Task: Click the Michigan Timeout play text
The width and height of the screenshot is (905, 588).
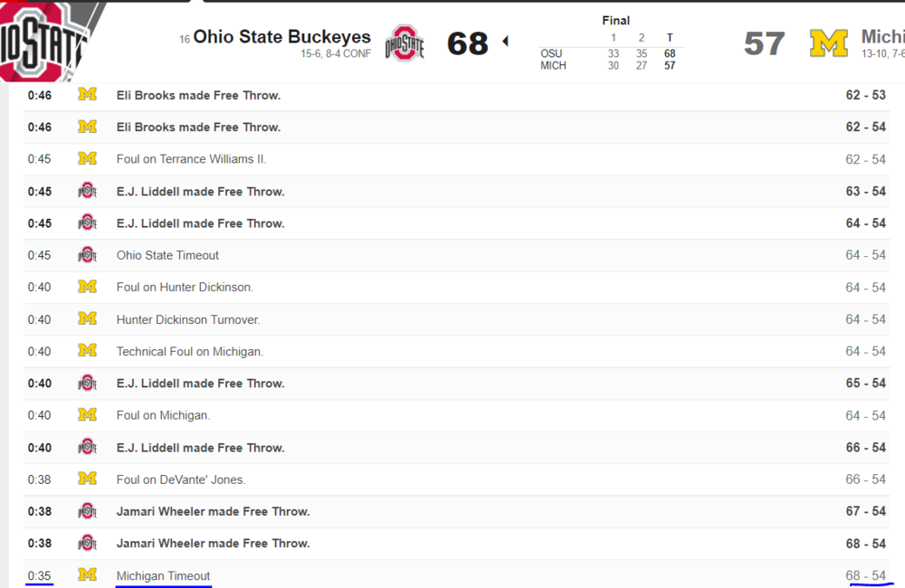Action: click(163, 576)
